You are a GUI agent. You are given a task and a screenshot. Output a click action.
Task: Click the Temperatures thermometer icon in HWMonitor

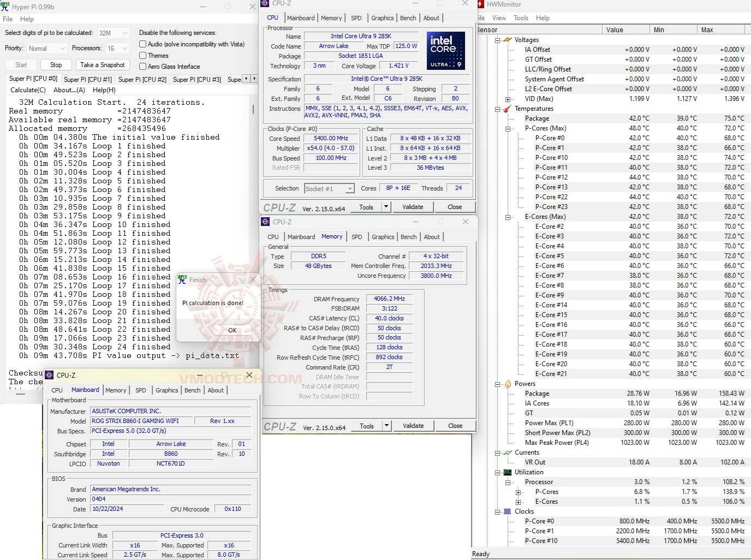(x=508, y=109)
